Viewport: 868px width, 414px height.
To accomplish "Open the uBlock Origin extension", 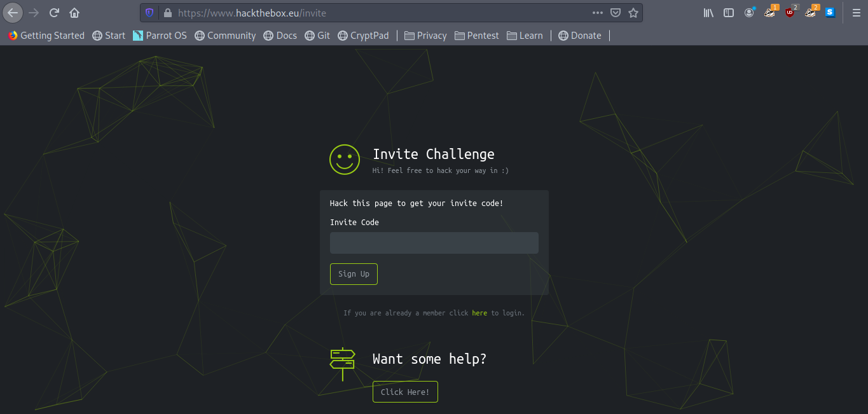I will point(790,12).
